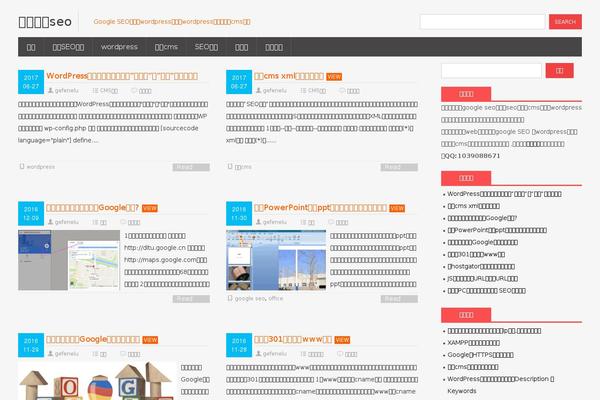Open the cms xml post title link

tap(289, 76)
